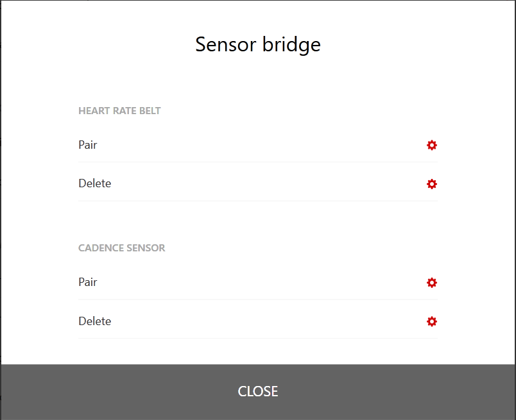Click the gear icon for Heart Rate Belt Pair
Image resolution: width=516 pixels, height=420 pixels.
(432, 145)
